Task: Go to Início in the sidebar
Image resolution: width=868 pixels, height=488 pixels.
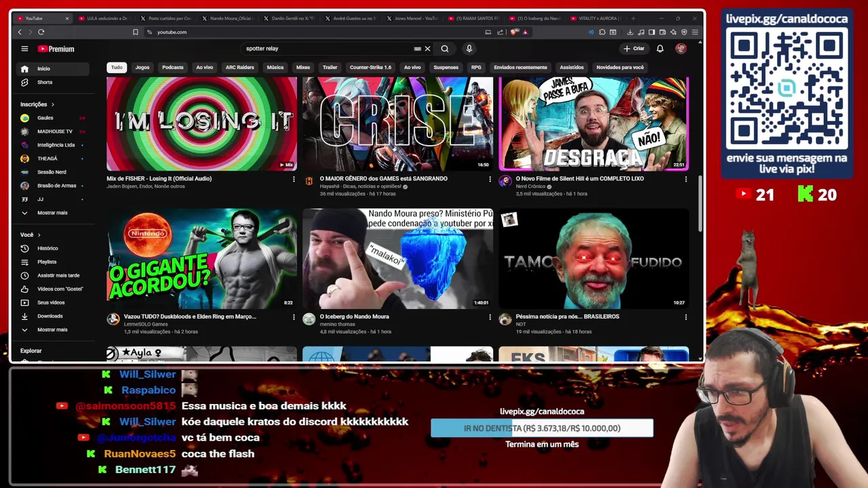Action: click(53, 68)
